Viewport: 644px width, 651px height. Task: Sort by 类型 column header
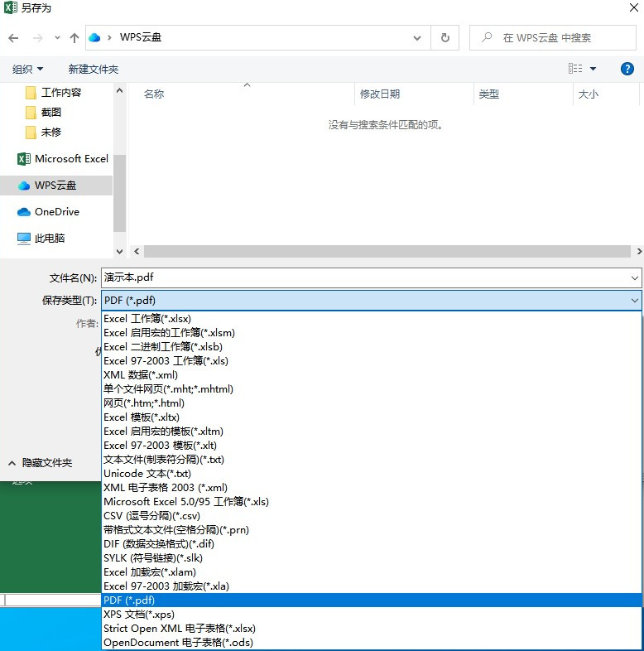pos(489,94)
